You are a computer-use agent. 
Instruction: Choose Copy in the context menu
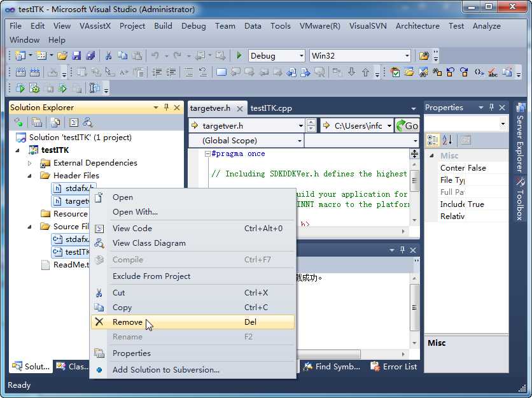point(193,308)
